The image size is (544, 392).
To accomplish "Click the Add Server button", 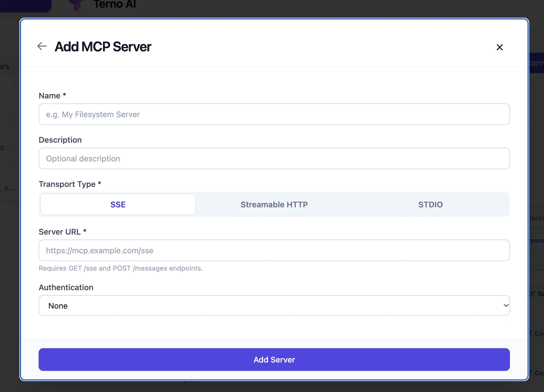I will click(274, 359).
